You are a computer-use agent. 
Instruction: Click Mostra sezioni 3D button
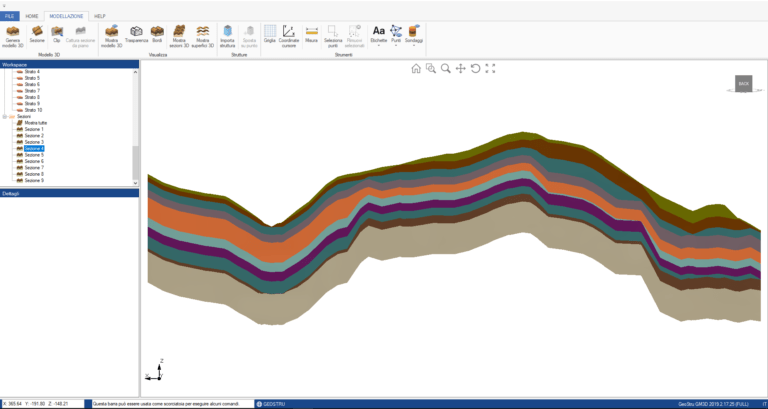pyautogui.click(x=179, y=34)
